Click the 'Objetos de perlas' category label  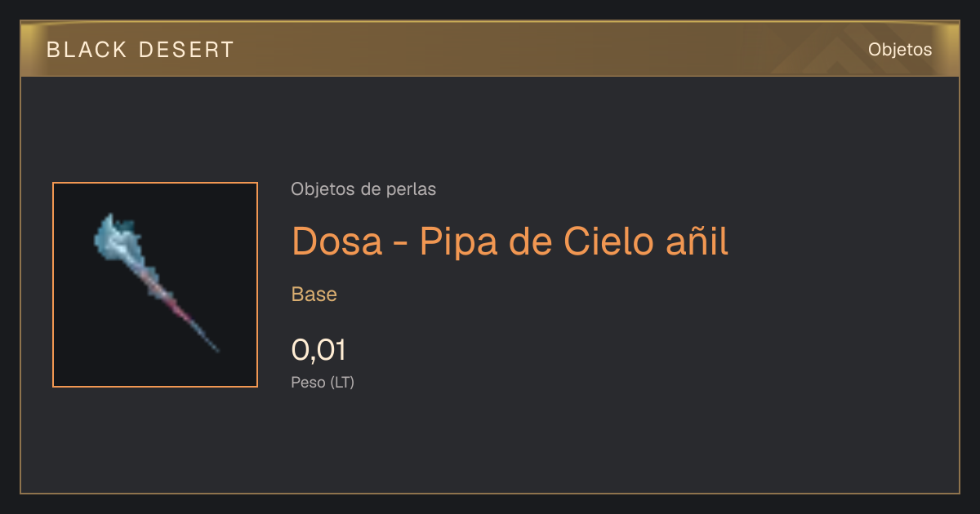tap(363, 189)
